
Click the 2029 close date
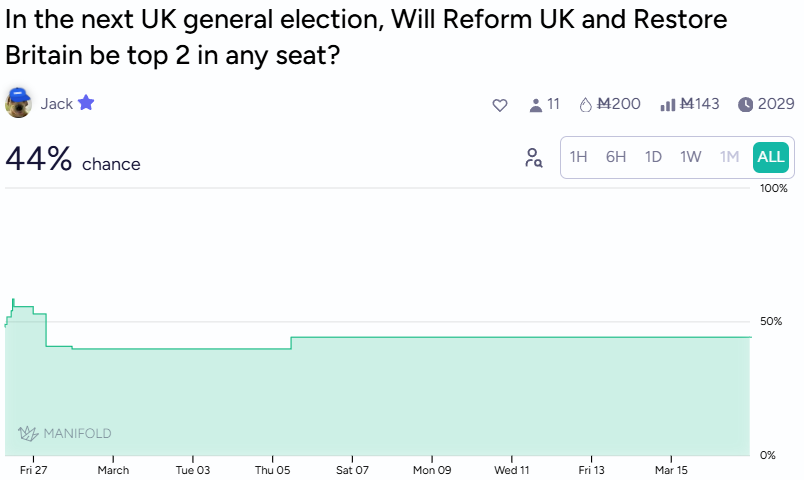pyautogui.click(x=776, y=104)
